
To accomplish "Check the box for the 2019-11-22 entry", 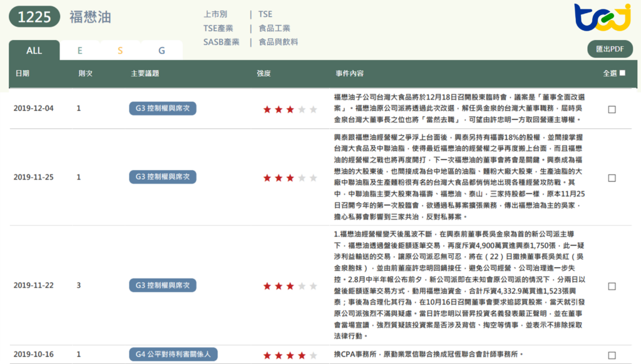I will click(612, 285).
